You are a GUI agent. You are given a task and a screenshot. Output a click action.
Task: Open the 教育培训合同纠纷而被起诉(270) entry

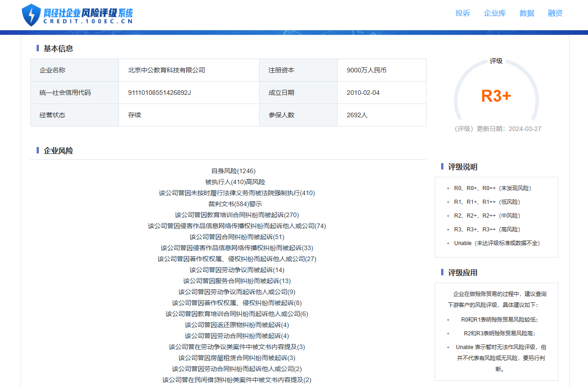(x=237, y=215)
